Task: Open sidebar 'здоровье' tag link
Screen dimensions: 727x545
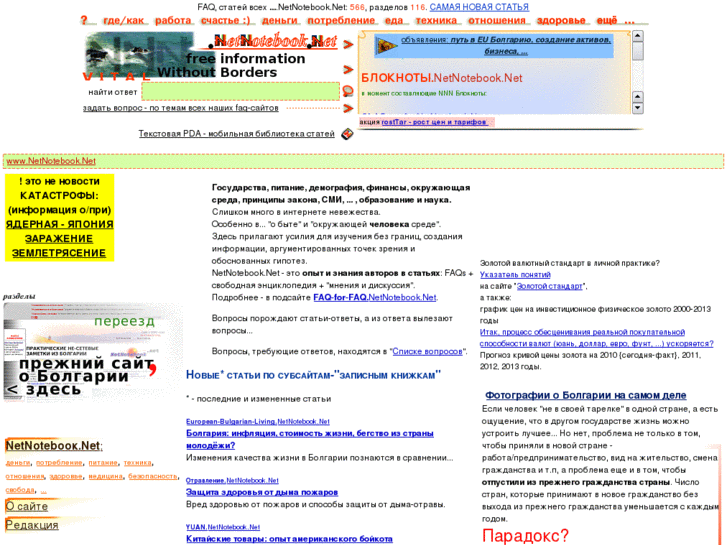Action: [x=66, y=476]
